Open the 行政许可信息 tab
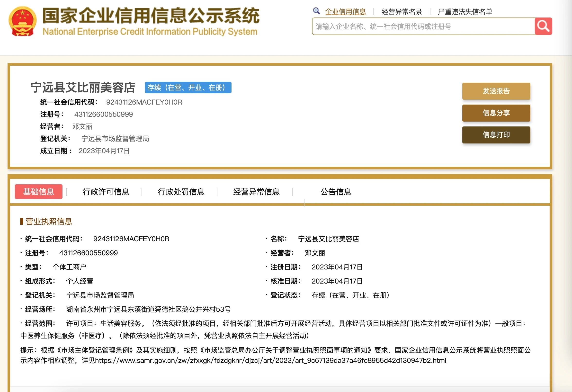 (x=106, y=192)
